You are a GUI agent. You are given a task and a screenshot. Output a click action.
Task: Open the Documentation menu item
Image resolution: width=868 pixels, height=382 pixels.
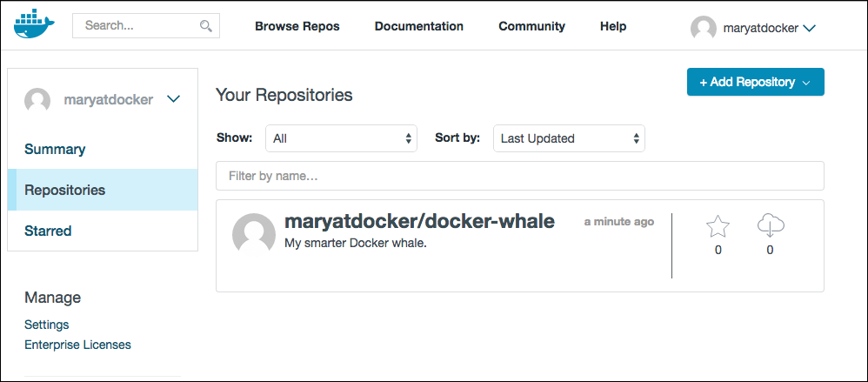pos(418,26)
